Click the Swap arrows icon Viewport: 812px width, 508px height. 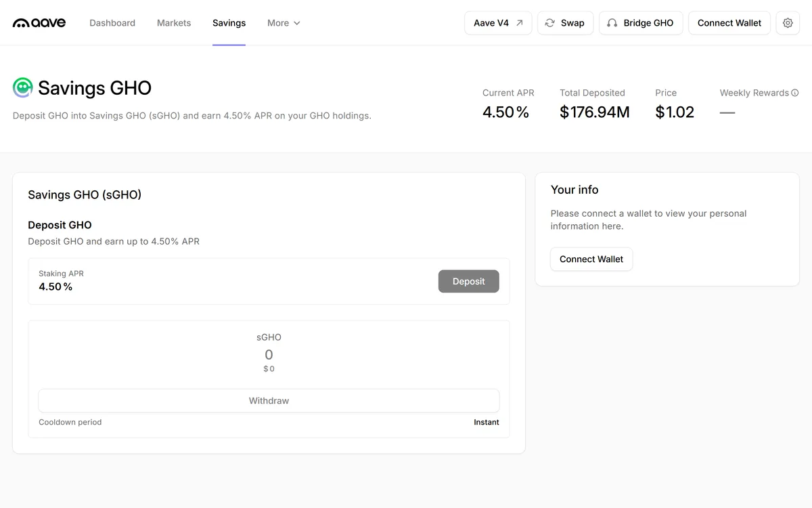click(550, 23)
